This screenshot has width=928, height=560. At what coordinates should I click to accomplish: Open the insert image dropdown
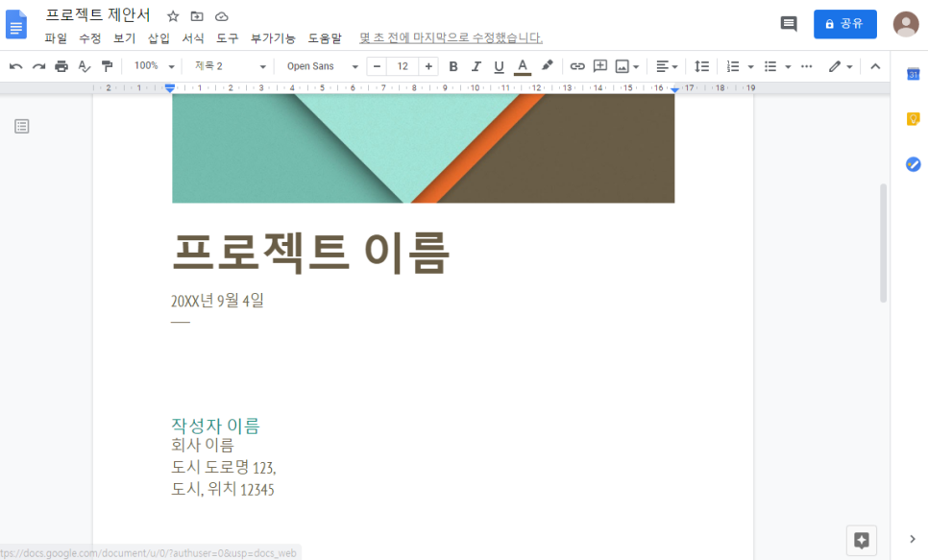click(x=626, y=66)
